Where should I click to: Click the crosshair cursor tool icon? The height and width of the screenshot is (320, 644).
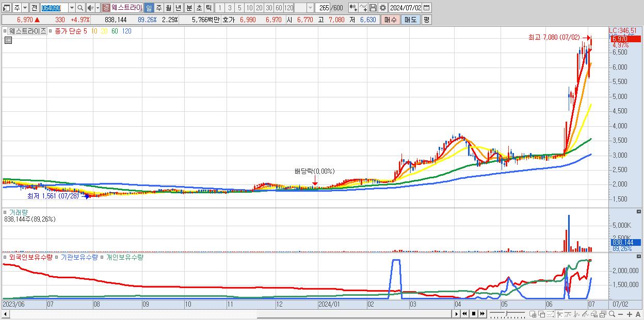coord(559,314)
